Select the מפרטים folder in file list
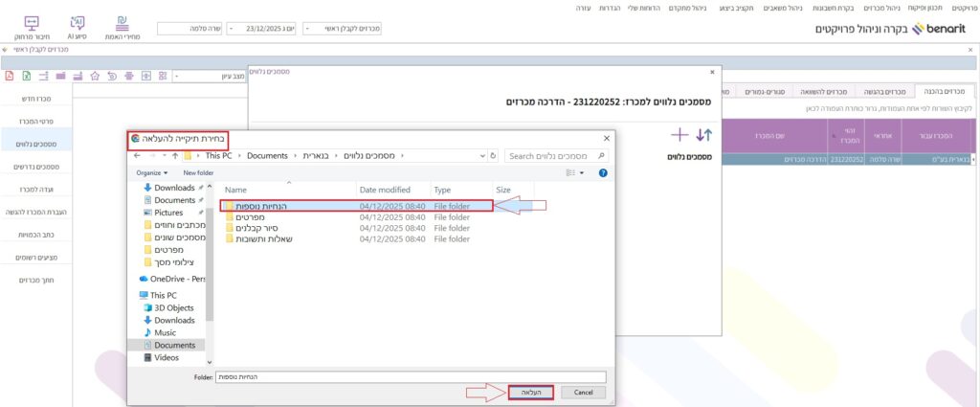Screen dimensions: 980x407 [x=250, y=216]
